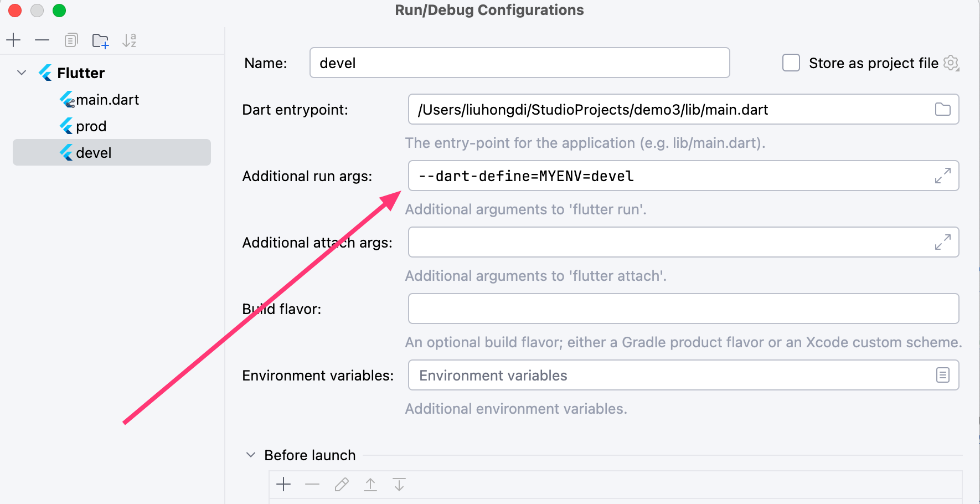The image size is (980, 504).
Task: Expand the Additional attach args field
Action: coord(942,243)
